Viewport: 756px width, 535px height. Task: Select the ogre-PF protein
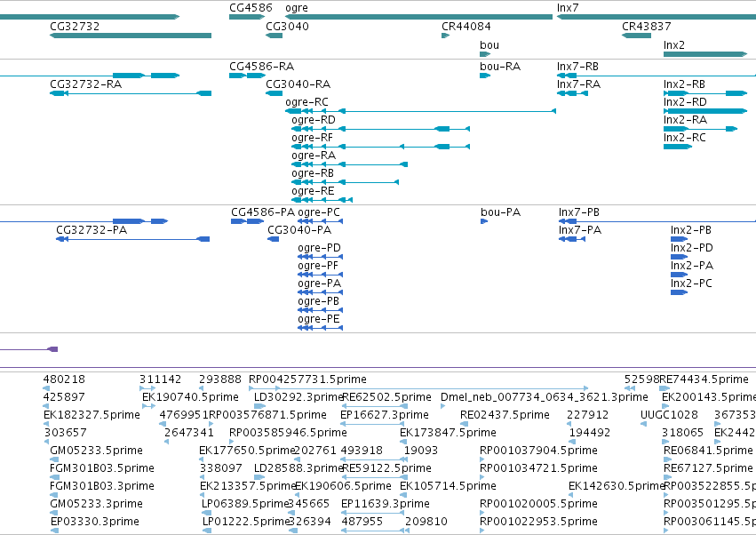320,275
